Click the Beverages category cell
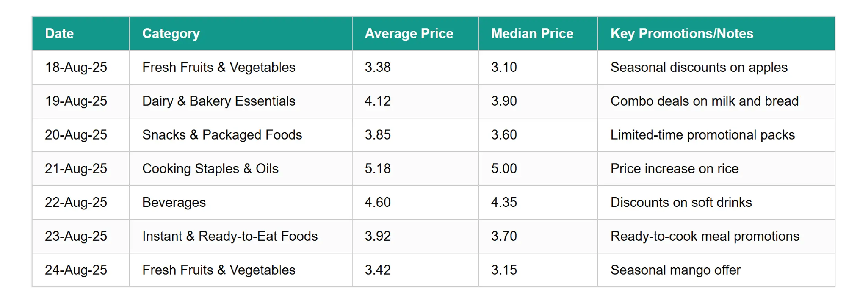This screenshot has height=304, width=868. pyautogui.click(x=174, y=202)
